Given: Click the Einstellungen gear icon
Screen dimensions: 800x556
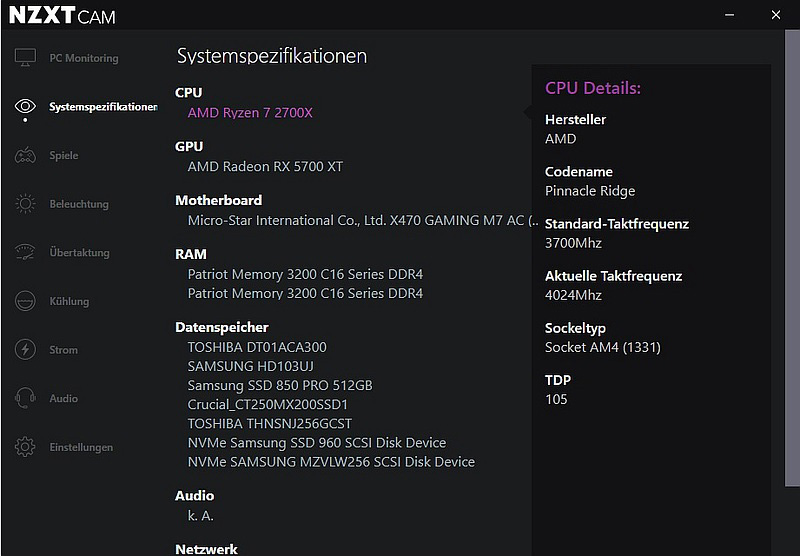Looking at the screenshot, I should [25, 447].
